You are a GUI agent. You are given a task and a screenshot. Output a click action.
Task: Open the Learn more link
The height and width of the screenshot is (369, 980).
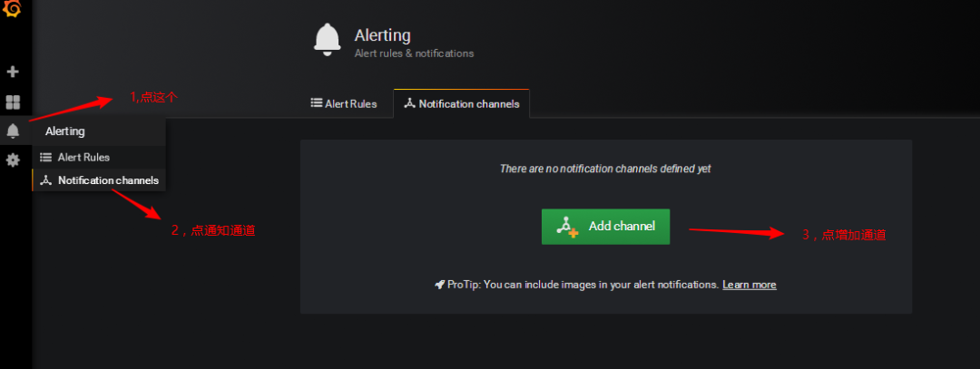[749, 285]
